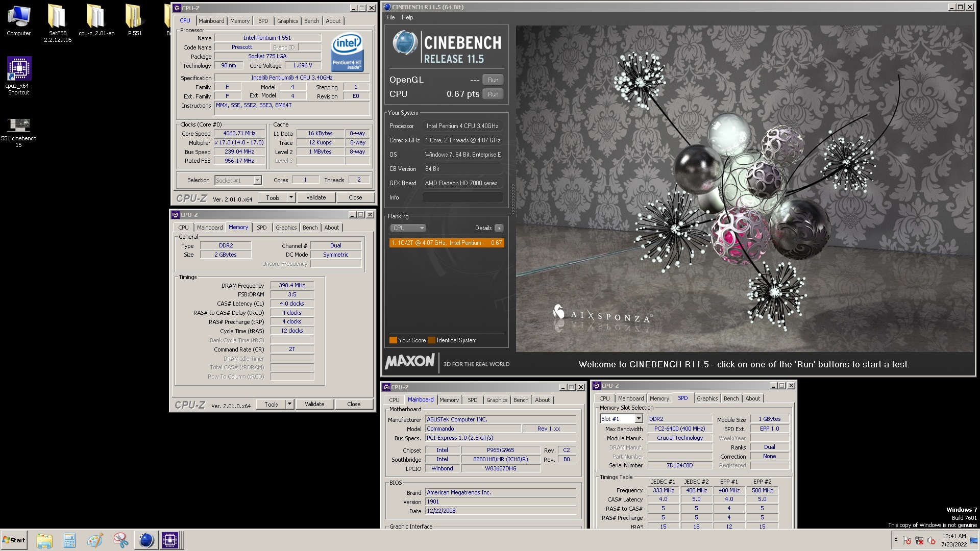Open the muted volume speaker tray icon
This screenshot has height=551, width=980.
932,540
